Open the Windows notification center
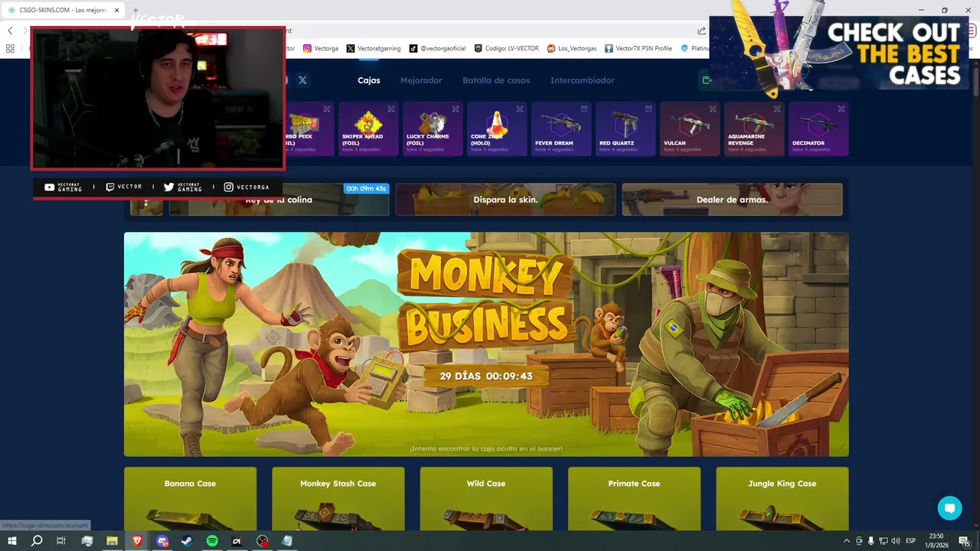 point(965,541)
